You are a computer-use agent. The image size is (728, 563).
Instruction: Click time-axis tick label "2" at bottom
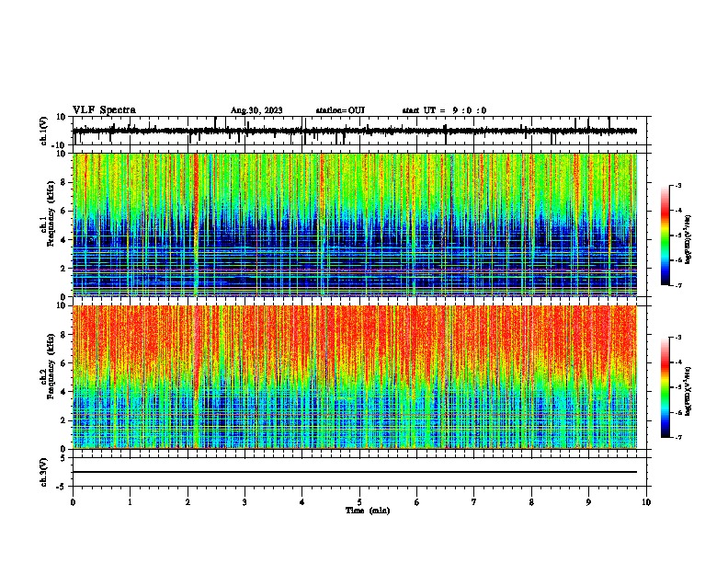(188, 502)
